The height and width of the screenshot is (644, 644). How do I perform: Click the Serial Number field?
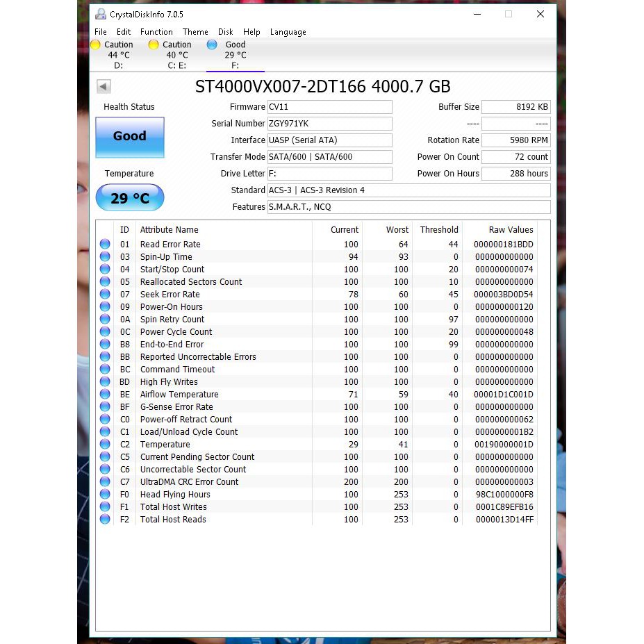329,123
